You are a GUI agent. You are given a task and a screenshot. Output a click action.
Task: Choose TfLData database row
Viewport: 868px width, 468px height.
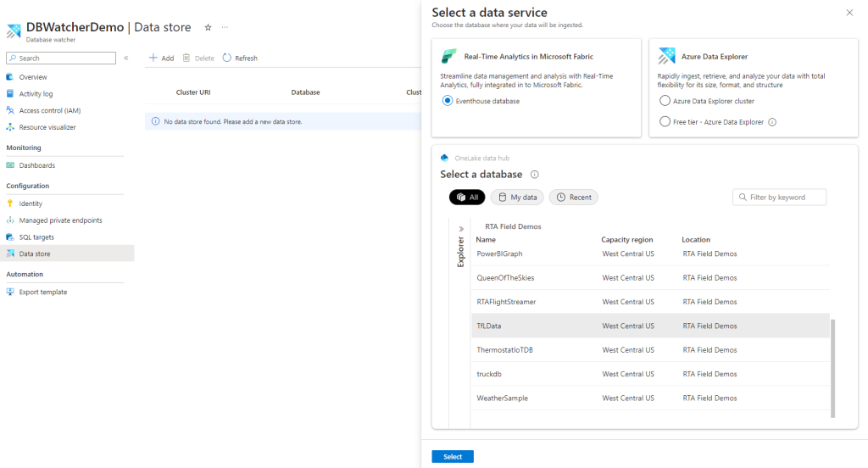coord(650,326)
